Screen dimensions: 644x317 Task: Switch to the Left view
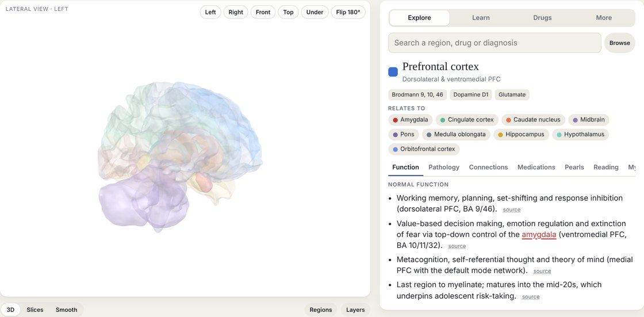pyautogui.click(x=210, y=12)
